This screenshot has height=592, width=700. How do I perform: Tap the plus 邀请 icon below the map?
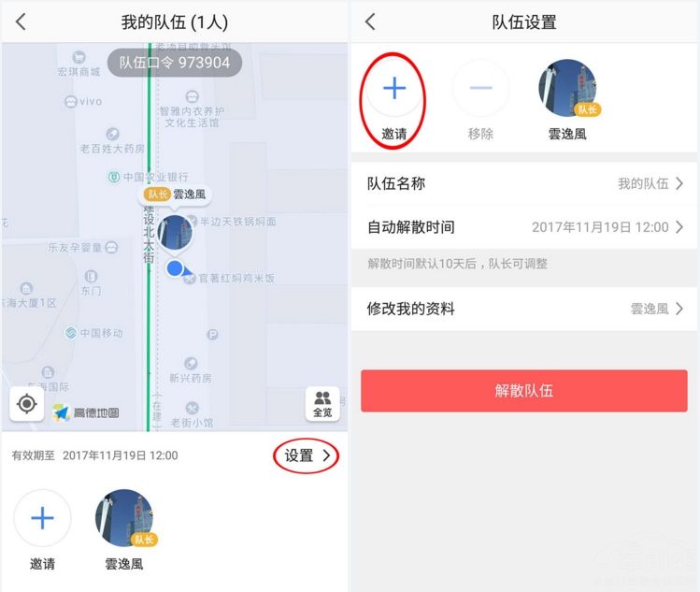click(x=42, y=518)
